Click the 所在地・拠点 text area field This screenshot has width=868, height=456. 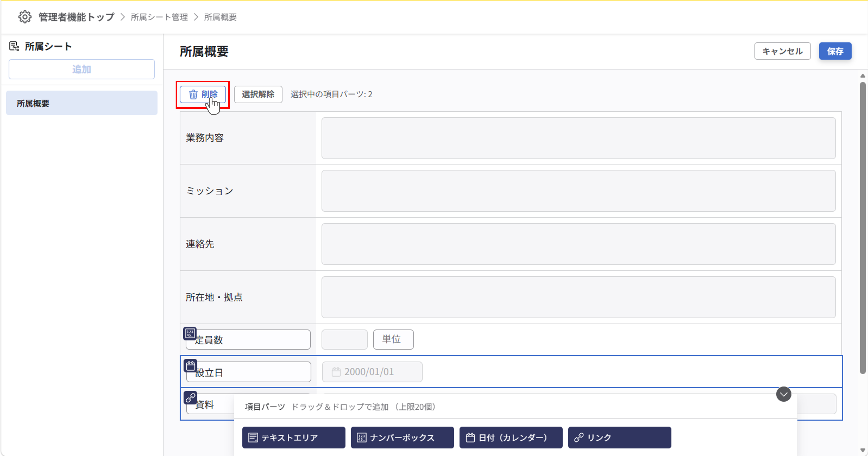579,297
